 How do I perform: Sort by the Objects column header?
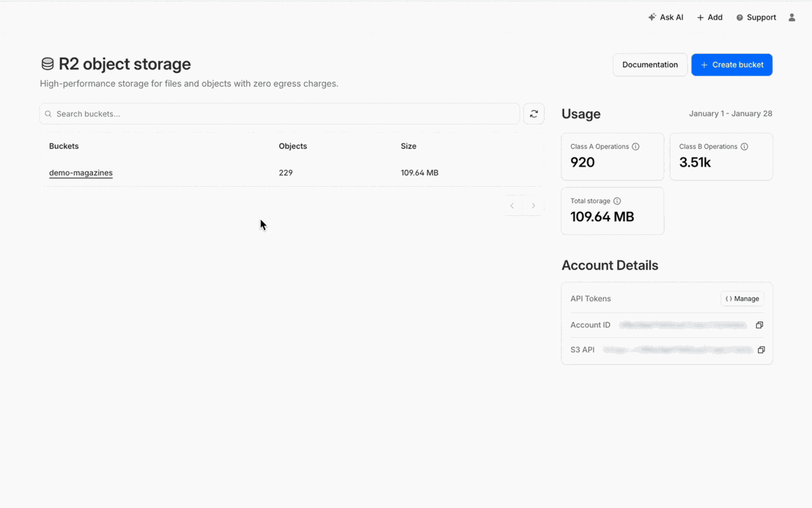click(x=292, y=146)
